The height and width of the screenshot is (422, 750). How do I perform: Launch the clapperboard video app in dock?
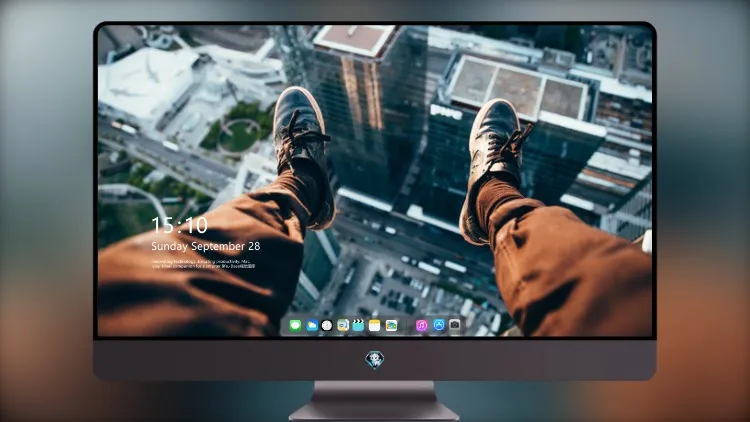[358, 326]
